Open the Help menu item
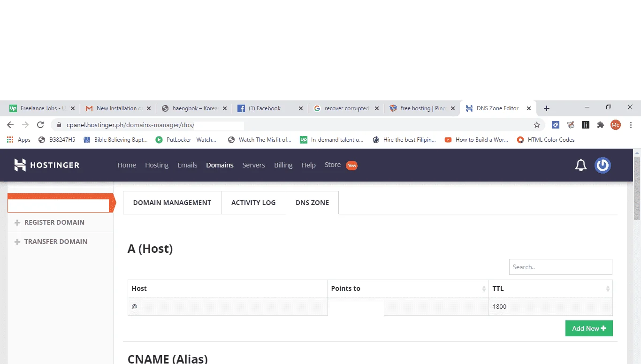Image resolution: width=641 pixels, height=364 pixels. [x=308, y=165]
